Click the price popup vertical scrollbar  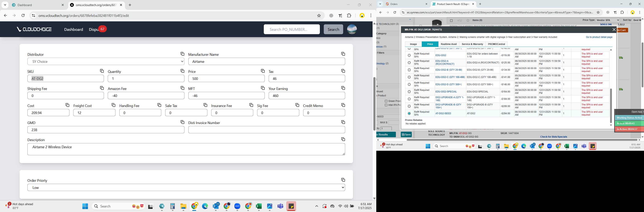(611, 106)
